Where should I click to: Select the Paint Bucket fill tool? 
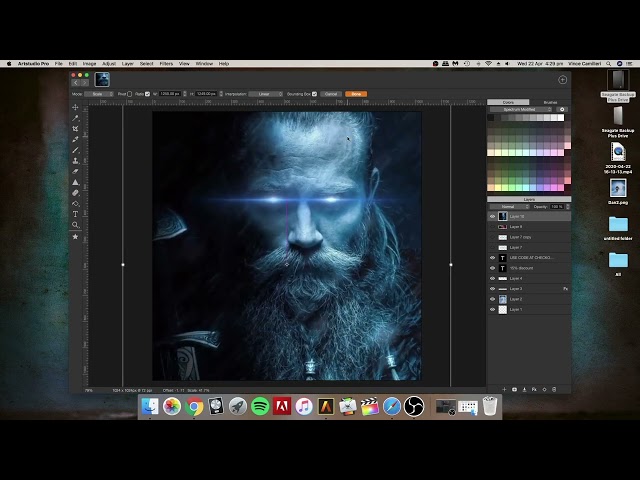pos(76,203)
